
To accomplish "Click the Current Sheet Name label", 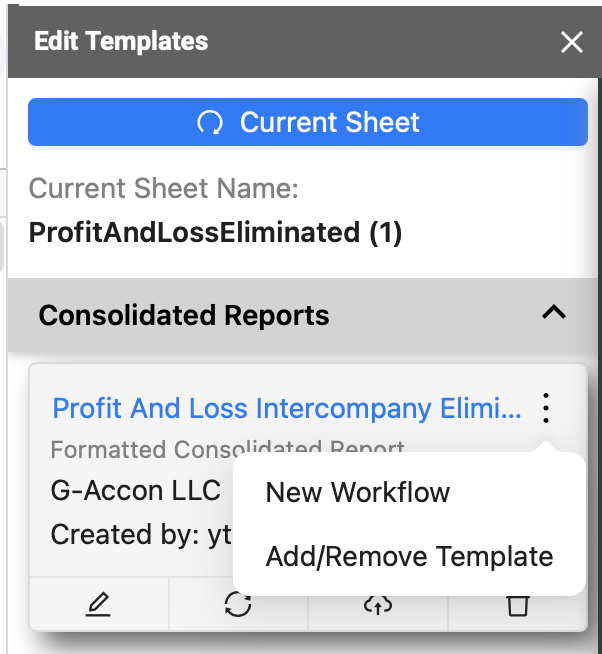I will (x=164, y=188).
